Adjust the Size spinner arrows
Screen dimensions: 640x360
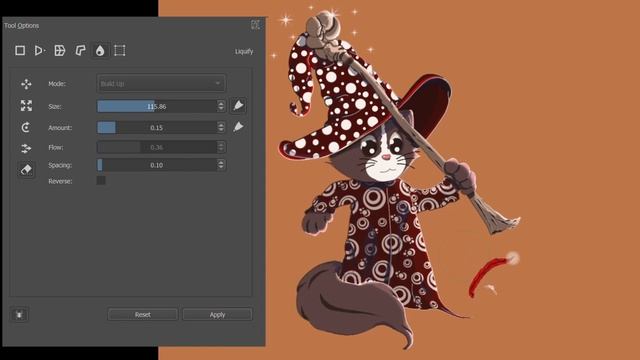click(x=221, y=106)
